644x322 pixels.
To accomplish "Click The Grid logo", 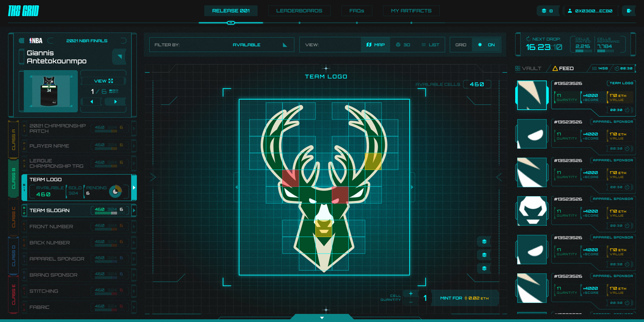I will click(23, 11).
